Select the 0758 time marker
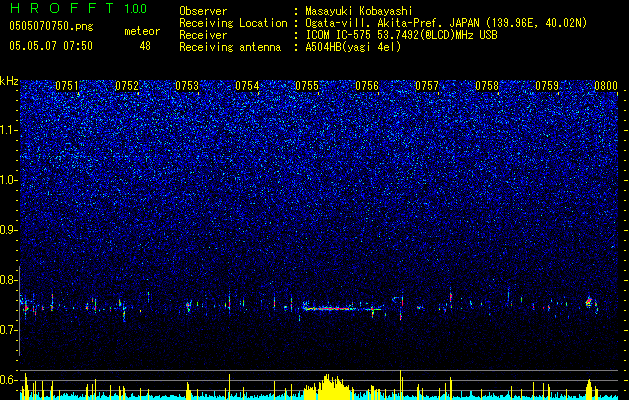 (487, 86)
